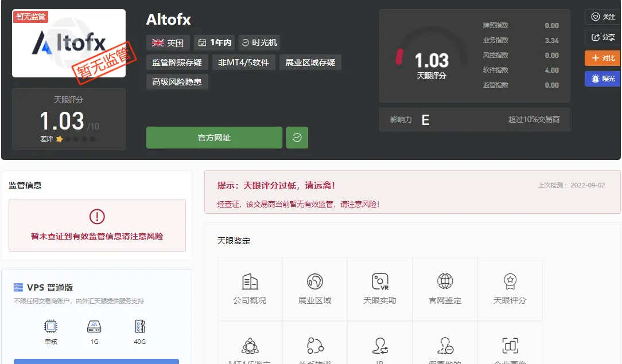Image resolution: width=622 pixels, height=364 pixels.
Task: Click the red warning exclamation icon
Action: (x=97, y=216)
